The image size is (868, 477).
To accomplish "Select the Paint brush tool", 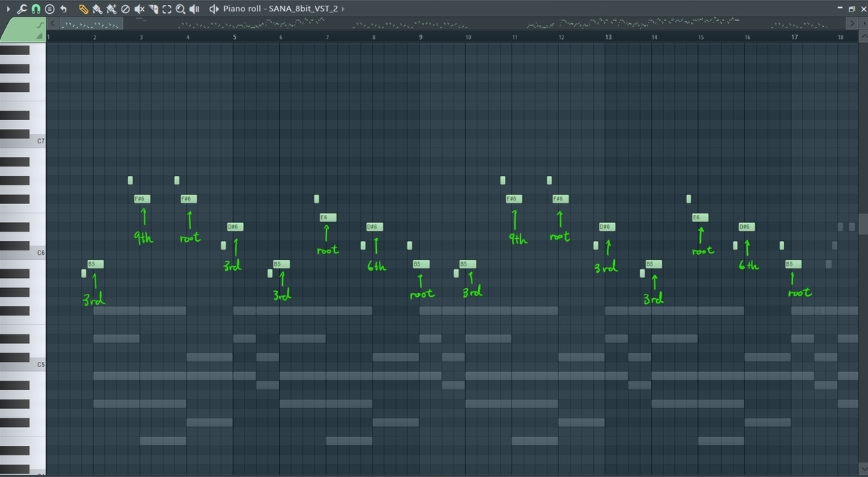I will 97,9.
